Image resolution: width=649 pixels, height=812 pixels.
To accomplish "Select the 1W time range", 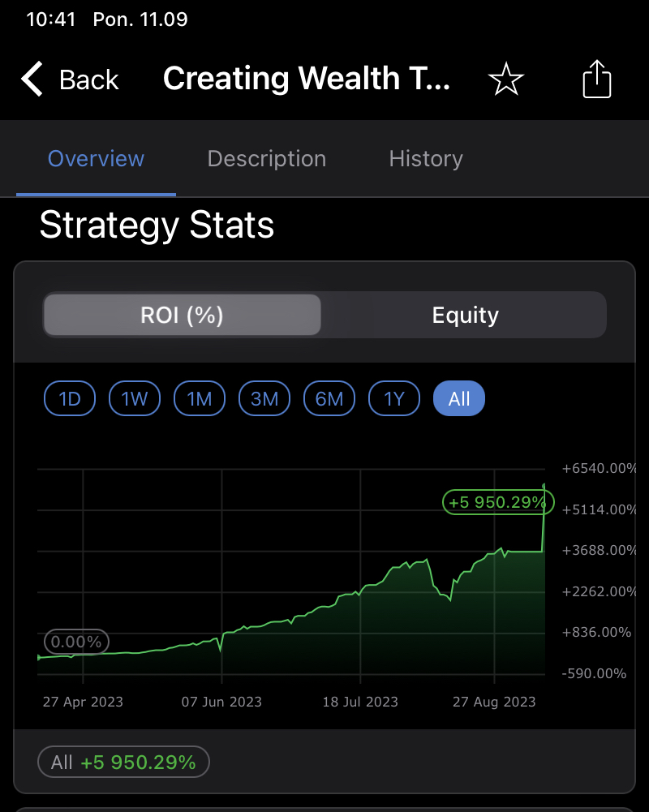I will pyautogui.click(x=135, y=398).
